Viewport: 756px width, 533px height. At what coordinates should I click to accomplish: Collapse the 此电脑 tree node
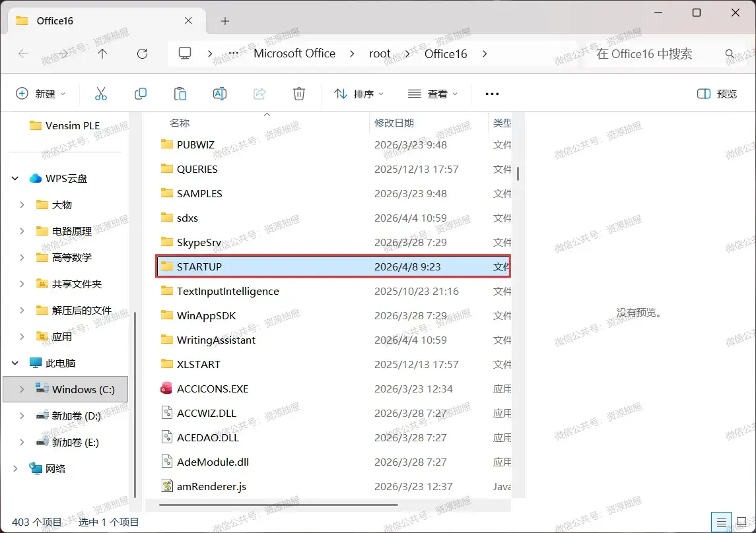15,363
